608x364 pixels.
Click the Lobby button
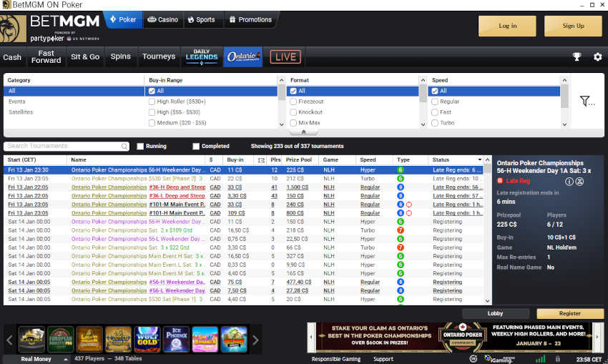coord(495,313)
